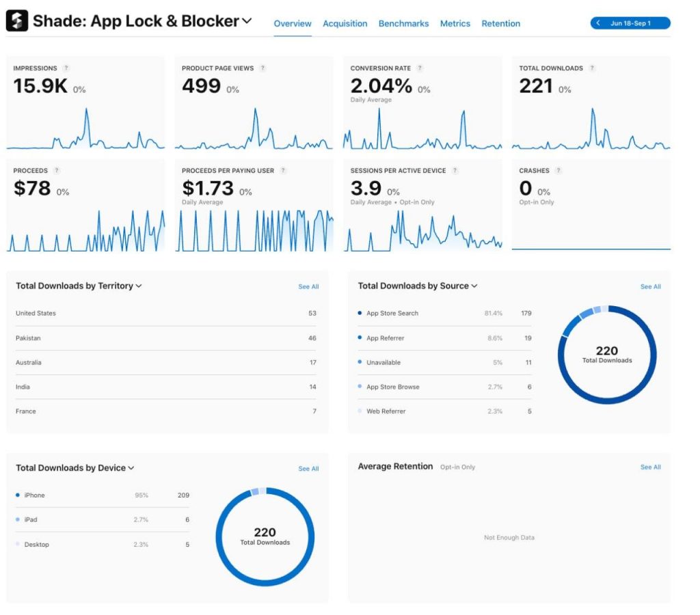Select the App Referrer legend dot
700x615 pixels.
[x=360, y=338]
